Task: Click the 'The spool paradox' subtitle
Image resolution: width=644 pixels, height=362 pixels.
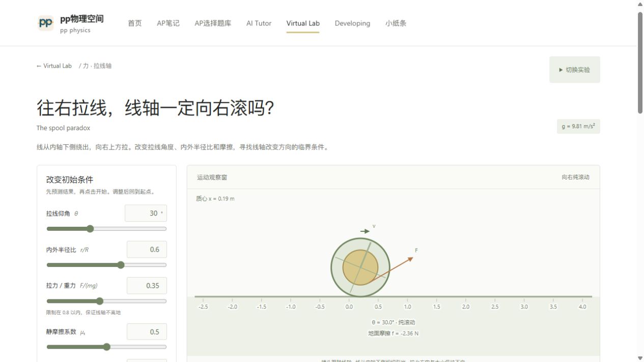Action: [63, 128]
